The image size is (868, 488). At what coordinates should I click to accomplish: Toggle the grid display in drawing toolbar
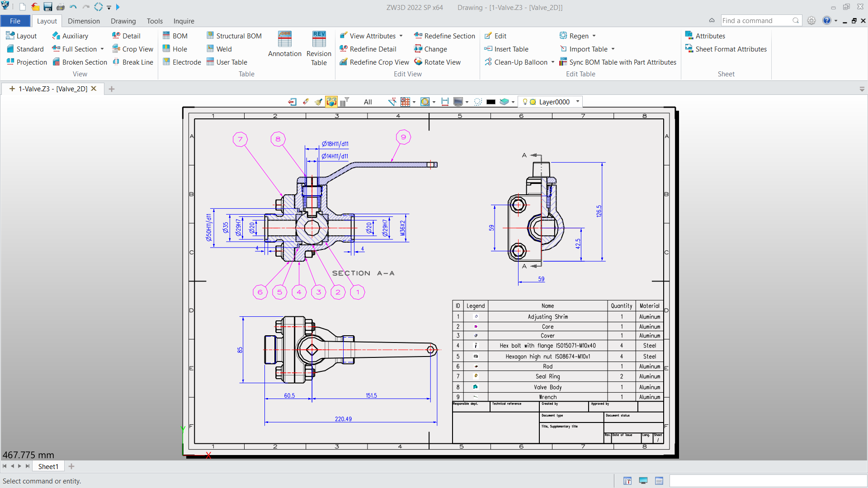pyautogui.click(x=406, y=102)
